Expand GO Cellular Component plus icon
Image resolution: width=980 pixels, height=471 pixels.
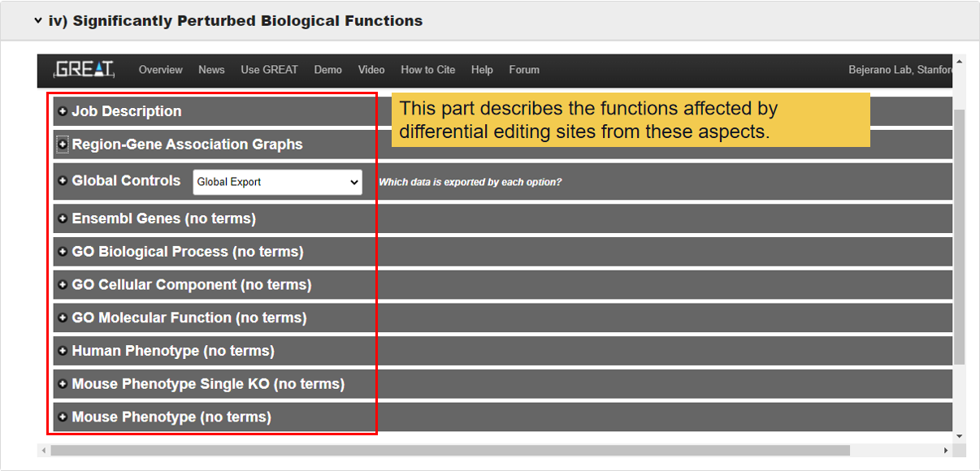[x=63, y=285]
